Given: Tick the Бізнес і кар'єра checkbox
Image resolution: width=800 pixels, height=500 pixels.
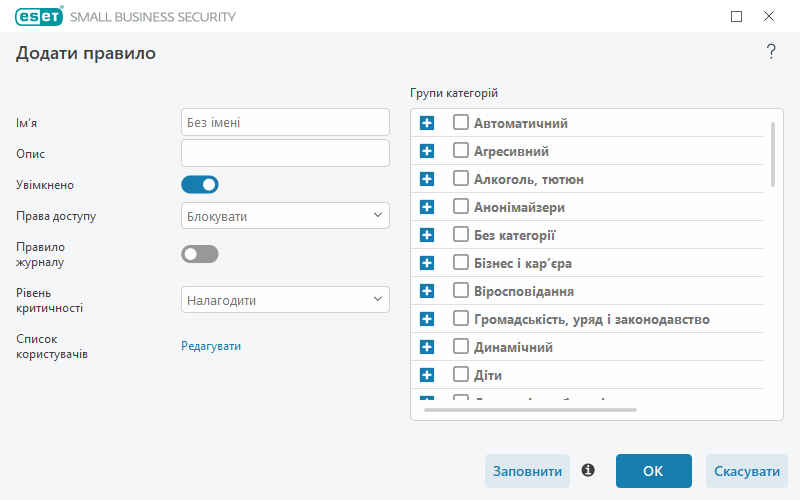Looking at the screenshot, I should 461,262.
